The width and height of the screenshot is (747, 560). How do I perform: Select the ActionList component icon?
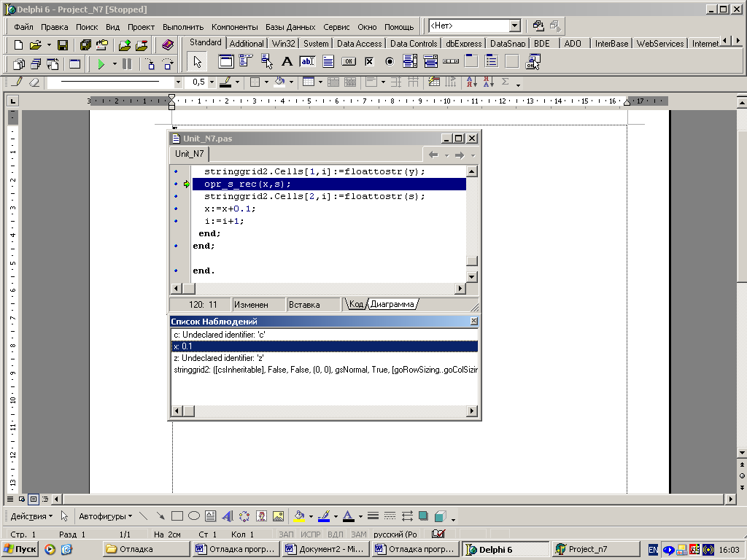533,61
